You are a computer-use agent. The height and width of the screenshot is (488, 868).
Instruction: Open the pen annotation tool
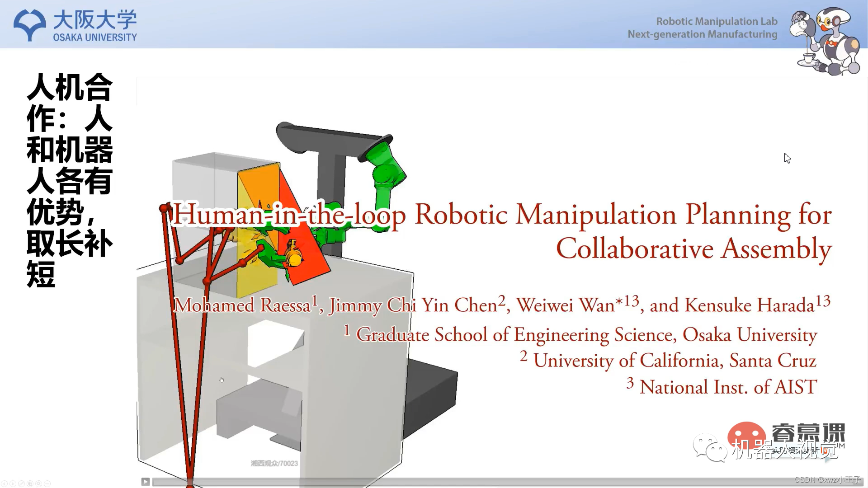click(21, 483)
